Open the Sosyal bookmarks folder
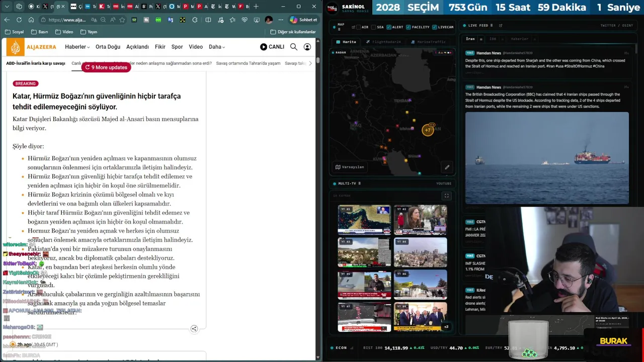The width and height of the screenshot is (644, 362). point(14,32)
